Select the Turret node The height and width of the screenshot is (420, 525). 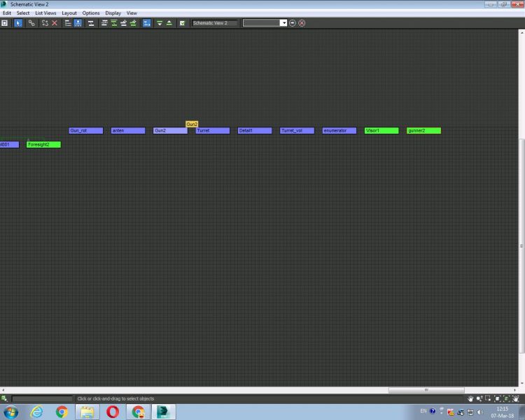213,131
